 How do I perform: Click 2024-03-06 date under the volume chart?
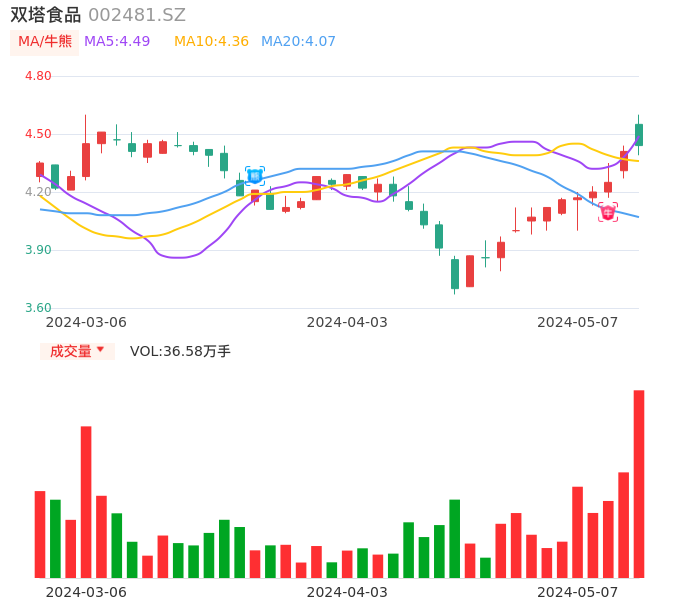(x=86, y=592)
